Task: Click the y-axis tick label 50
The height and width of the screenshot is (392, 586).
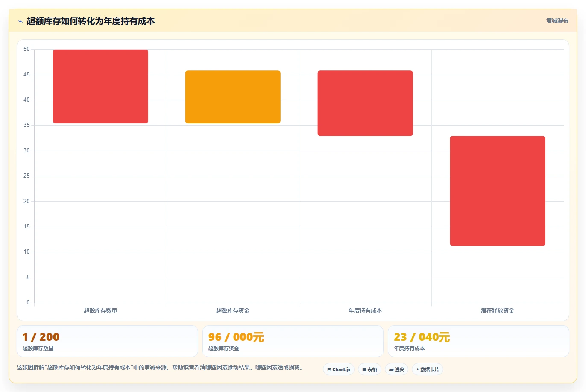Action: click(x=26, y=49)
